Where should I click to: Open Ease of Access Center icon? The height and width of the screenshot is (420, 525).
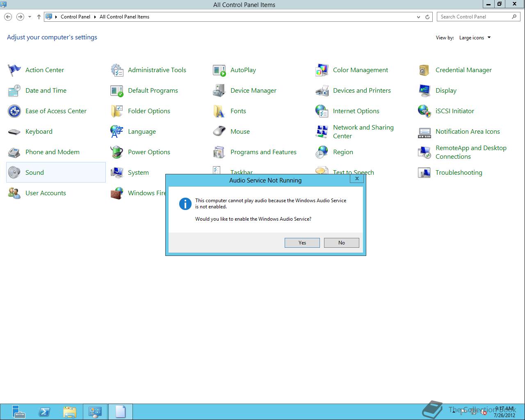click(x=14, y=111)
